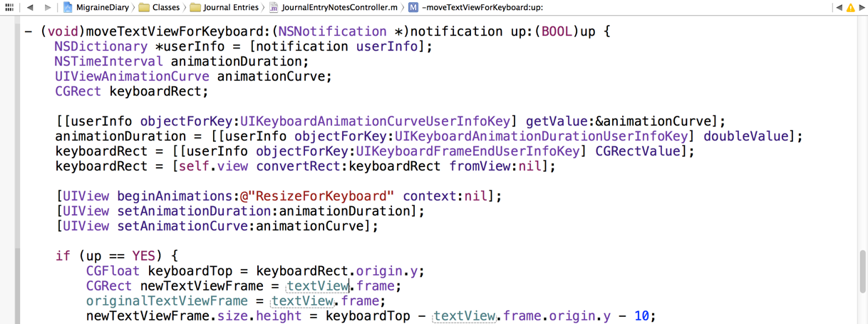Open the Journal Entries breadcrumb menu
Image resolution: width=868 pixels, height=324 pixels.
point(230,8)
